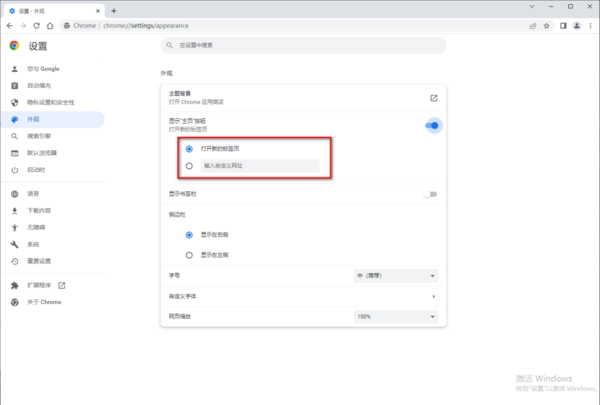Screen dimensions: 600x405
Task: Open a new tab with plus button
Action: pyautogui.click(x=114, y=11)
